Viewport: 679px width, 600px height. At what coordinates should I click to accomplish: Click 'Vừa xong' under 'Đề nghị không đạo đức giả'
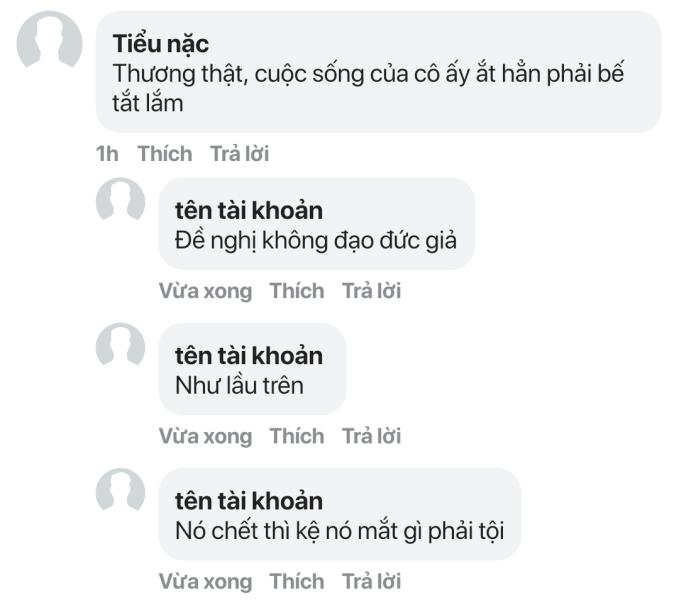[205, 291]
